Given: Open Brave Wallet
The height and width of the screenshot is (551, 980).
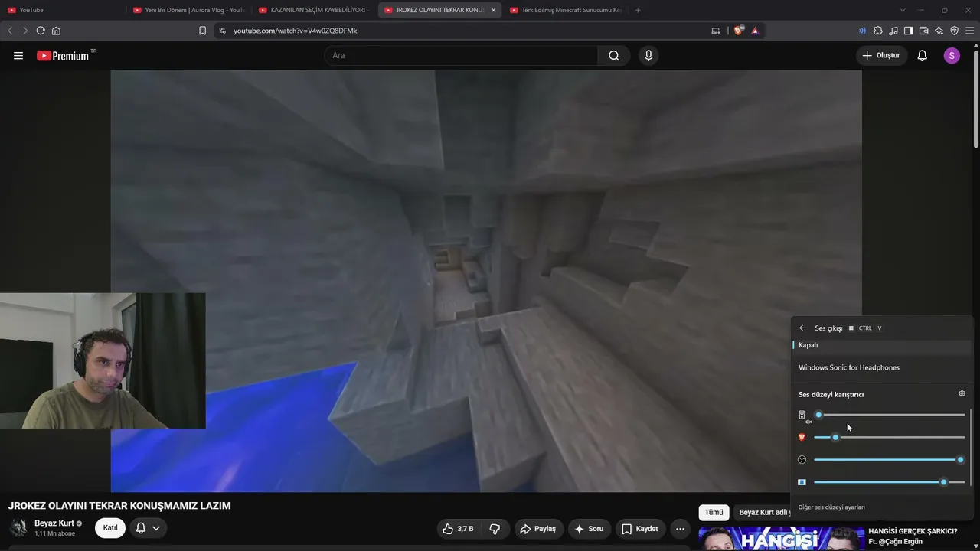Looking at the screenshot, I should [x=923, y=31].
